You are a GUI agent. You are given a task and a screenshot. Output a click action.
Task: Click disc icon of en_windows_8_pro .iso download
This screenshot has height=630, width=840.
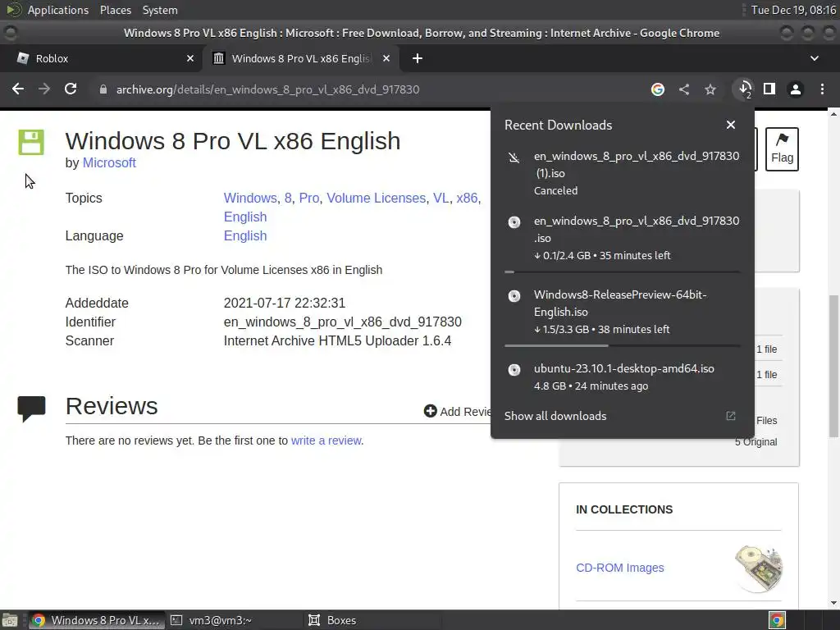(514, 222)
